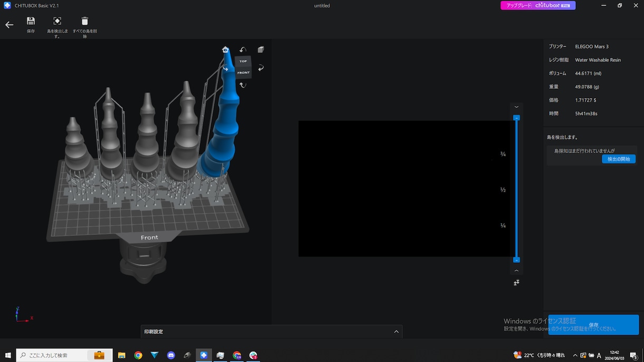Click printer name ELEGOO Mars 3

592,46
